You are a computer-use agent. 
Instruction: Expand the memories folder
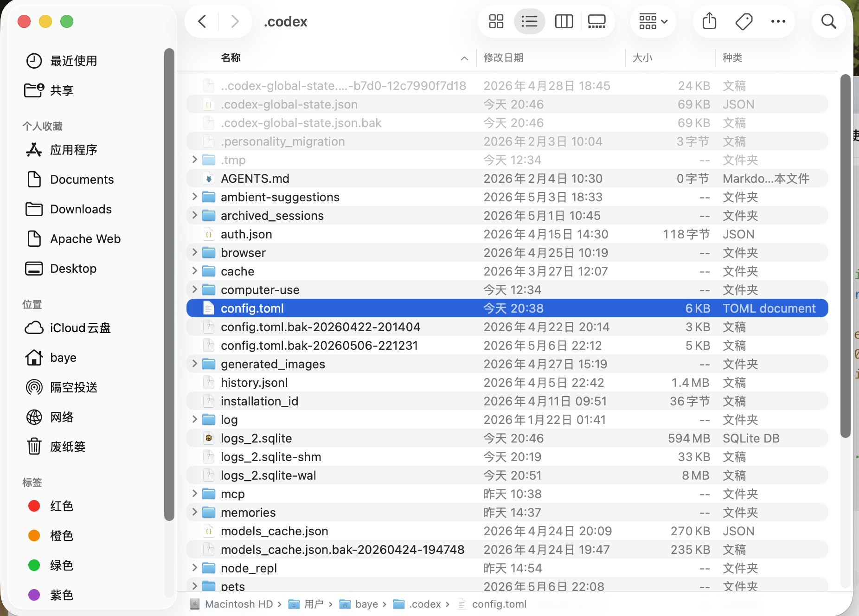tap(194, 512)
